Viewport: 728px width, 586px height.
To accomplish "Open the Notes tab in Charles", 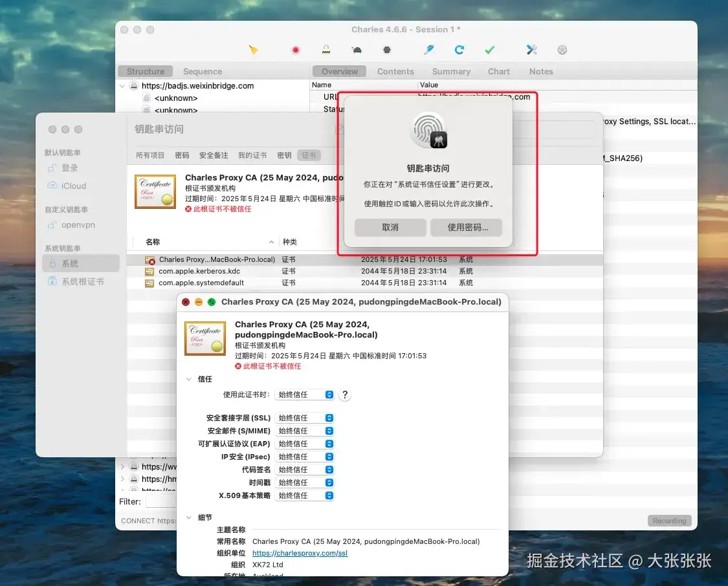I will coord(542,71).
